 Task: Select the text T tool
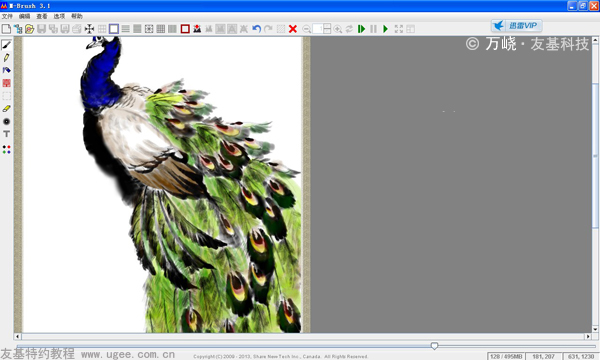(x=7, y=134)
